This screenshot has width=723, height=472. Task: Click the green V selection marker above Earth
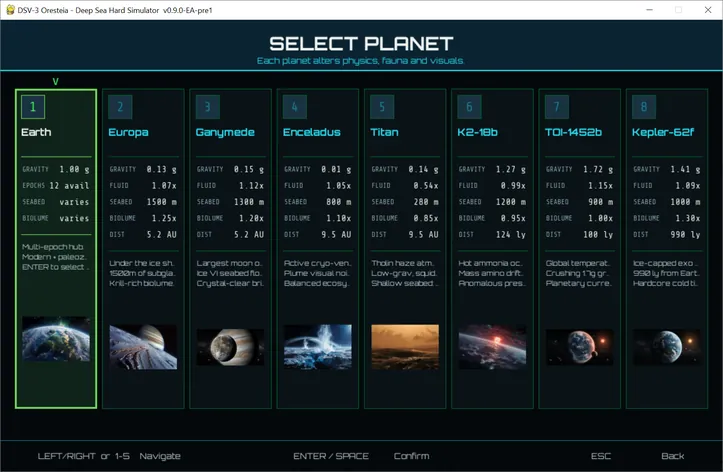(x=55, y=82)
